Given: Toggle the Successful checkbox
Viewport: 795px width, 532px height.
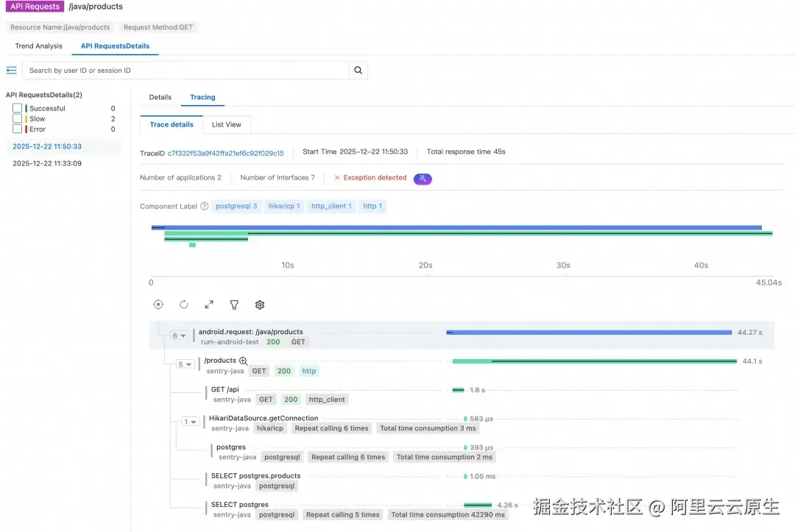Looking at the screenshot, I should click(17, 108).
